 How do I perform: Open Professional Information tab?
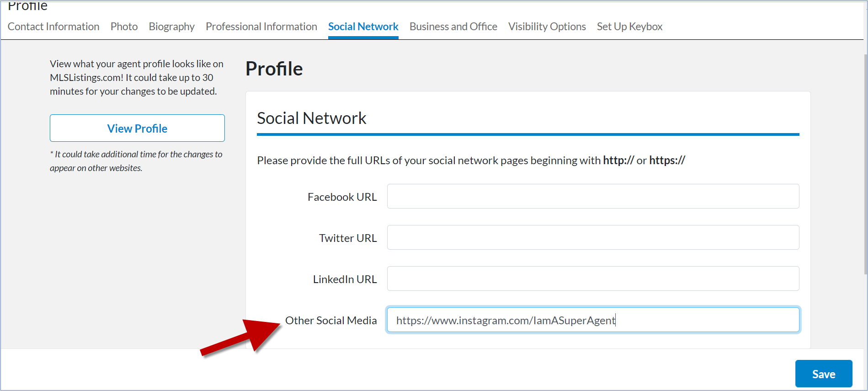point(261,27)
